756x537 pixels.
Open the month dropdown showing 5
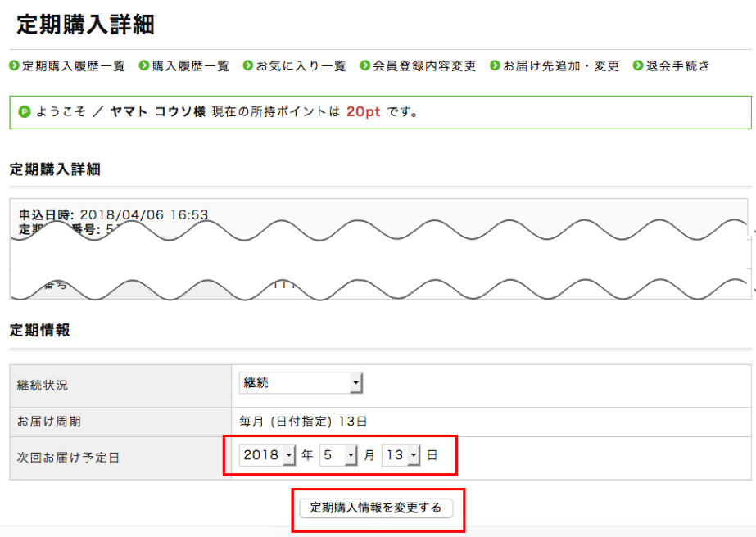click(x=338, y=455)
